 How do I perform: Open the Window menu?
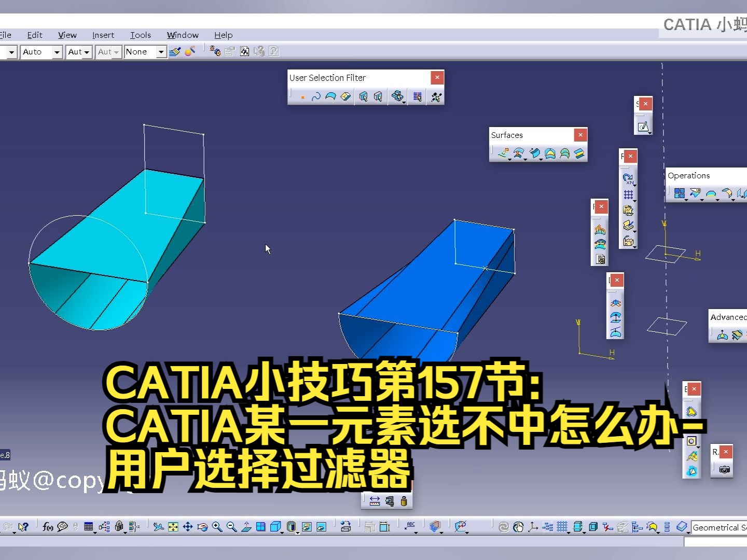(x=183, y=35)
